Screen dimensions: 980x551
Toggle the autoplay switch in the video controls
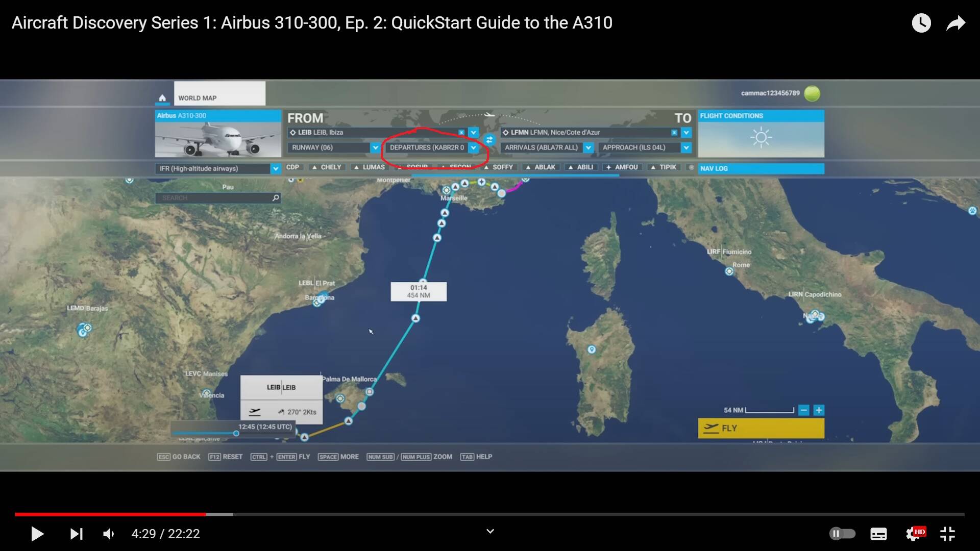tap(842, 534)
